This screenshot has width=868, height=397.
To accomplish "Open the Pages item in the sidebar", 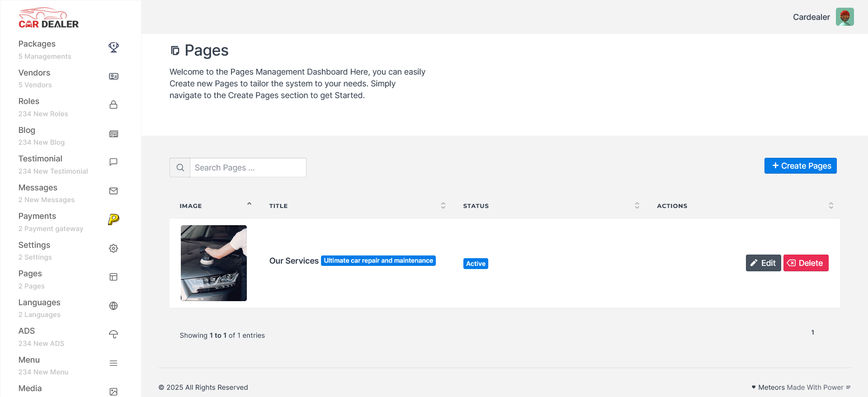I will tap(30, 274).
